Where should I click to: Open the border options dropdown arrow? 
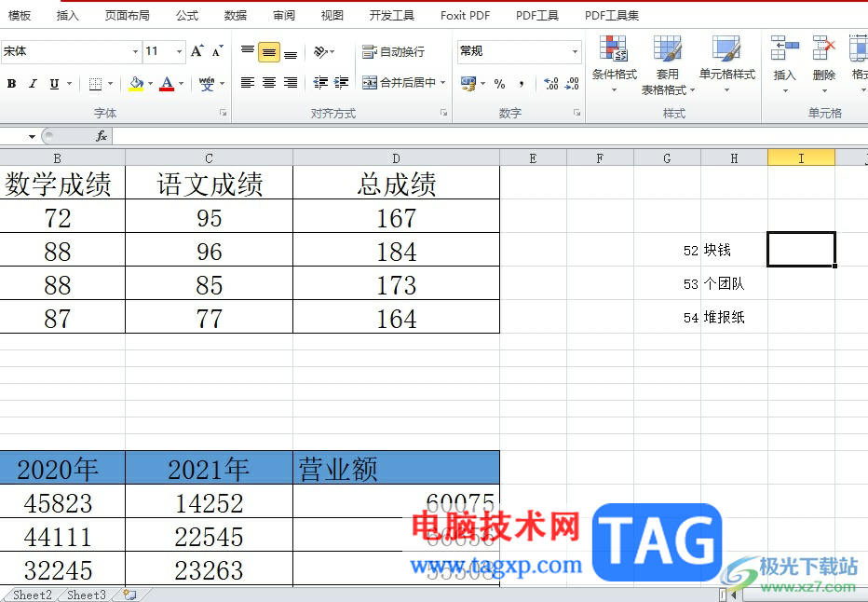[x=110, y=84]
